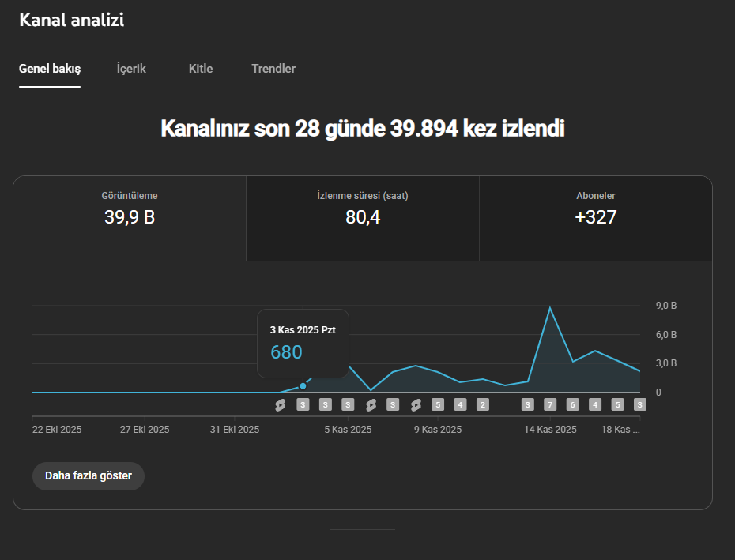Screen dimensions: 735x560
Task: Click the '5 Kas 2025' axis label
Action: pyautogui.click(x=348, y=430)
